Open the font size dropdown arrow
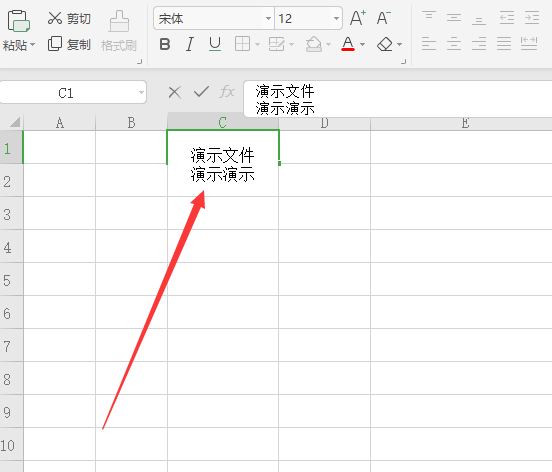 point(336,18)
